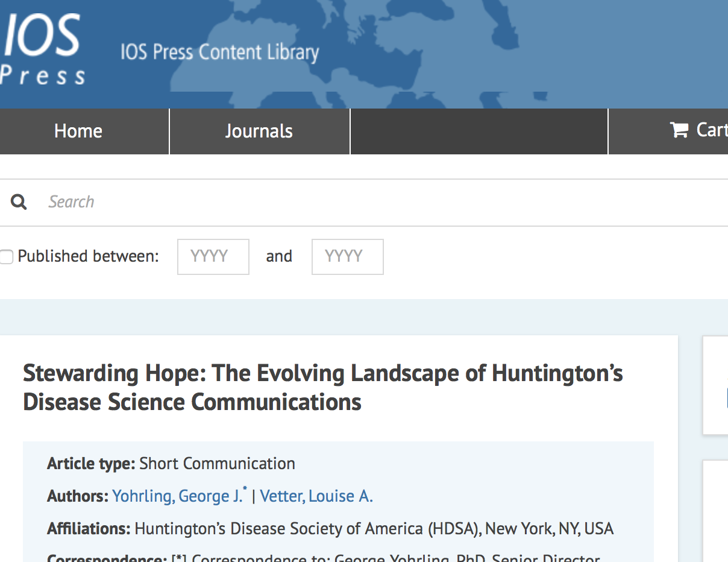Click the search magnifier icon

[18, 201]
